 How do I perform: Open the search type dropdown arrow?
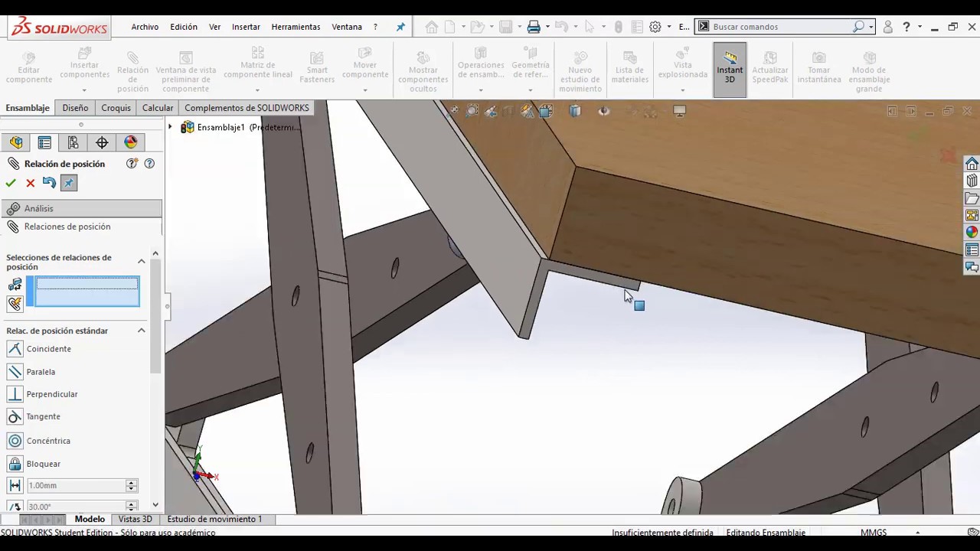pos(871,27)
